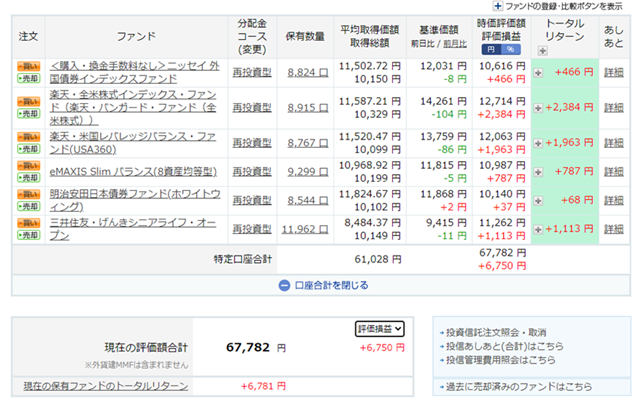Click the 買い button for eMAXIS Slim バランス

[x=28, y=165]
